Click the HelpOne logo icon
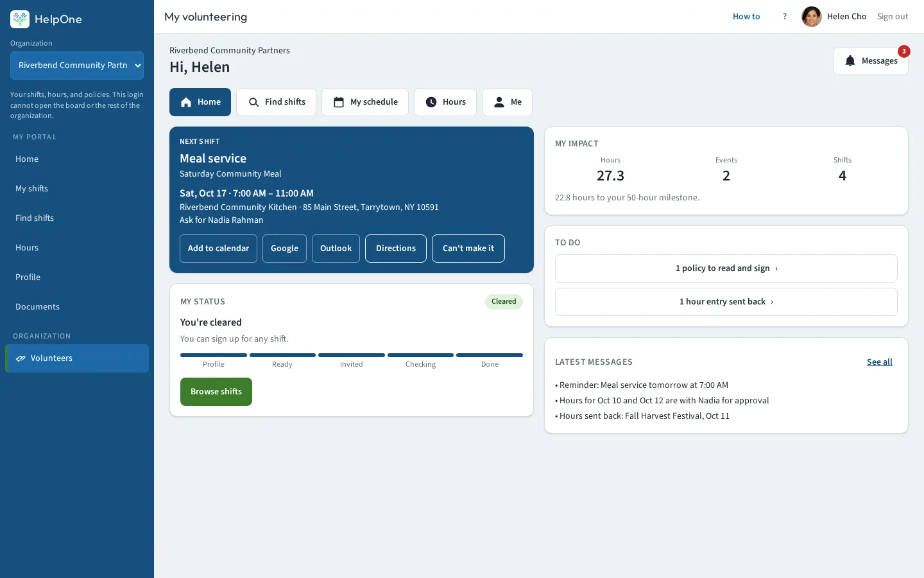Viewport: 924px width, 578px height. pyautogui.click(x=20, y=19)
